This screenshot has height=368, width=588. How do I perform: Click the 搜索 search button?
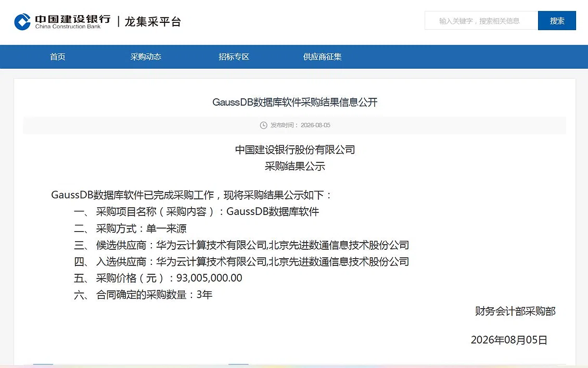pyautogui.click(x=557, y=21)
